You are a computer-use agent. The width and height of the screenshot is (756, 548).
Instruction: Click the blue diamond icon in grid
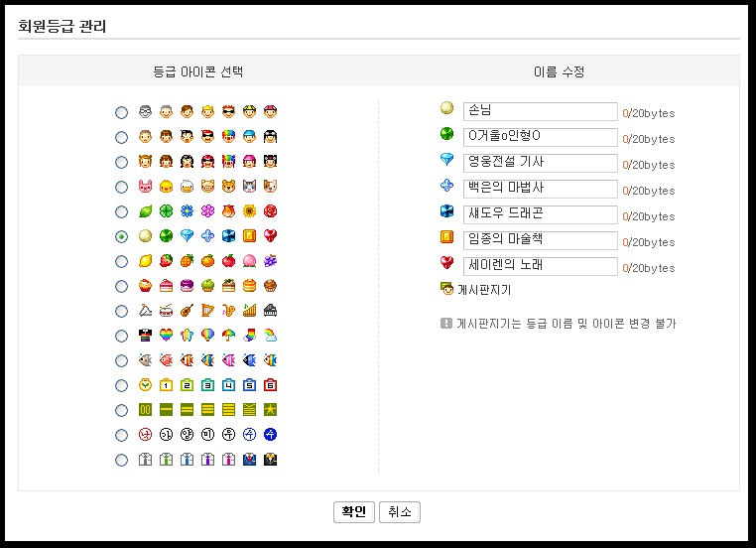tap(188, 236)
